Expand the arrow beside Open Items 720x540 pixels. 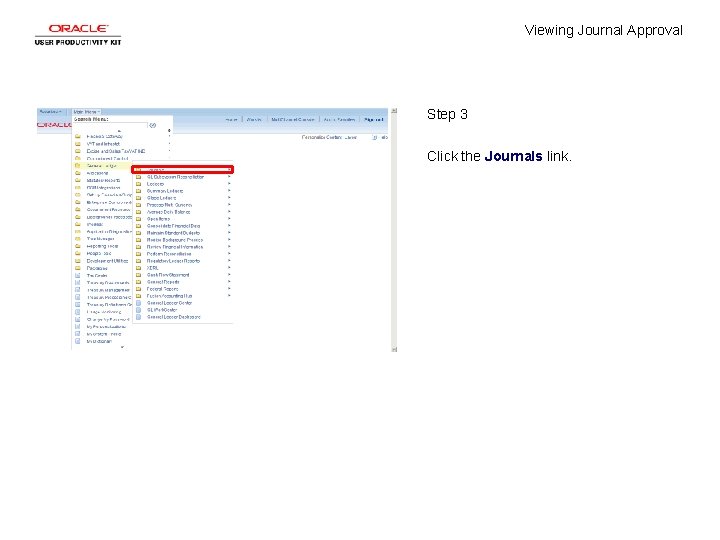229,219
